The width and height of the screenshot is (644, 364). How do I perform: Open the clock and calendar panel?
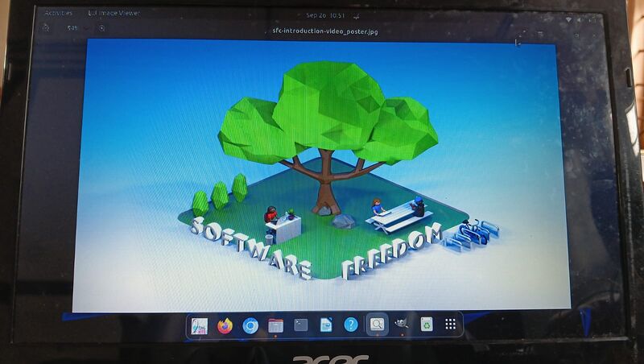tap(324, 14)
